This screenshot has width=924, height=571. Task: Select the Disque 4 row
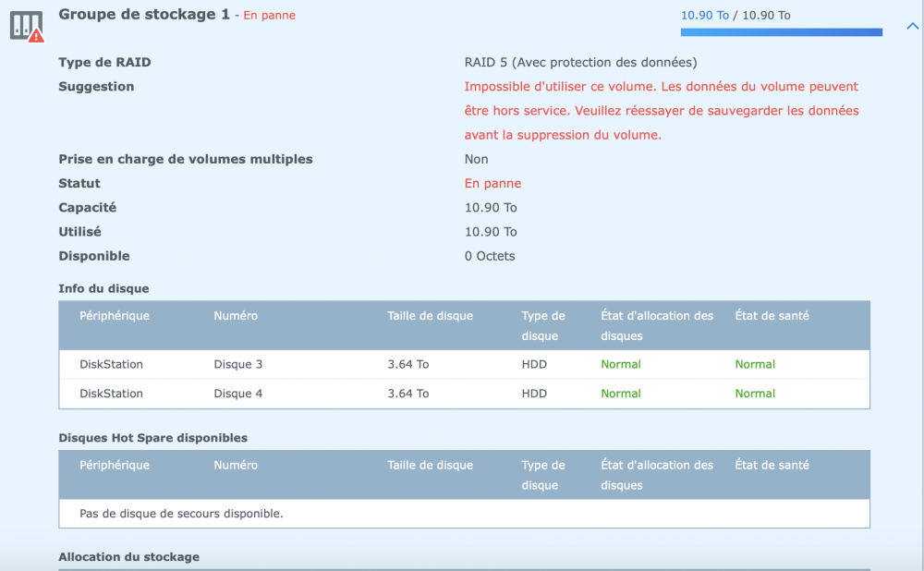pos(464,394)
